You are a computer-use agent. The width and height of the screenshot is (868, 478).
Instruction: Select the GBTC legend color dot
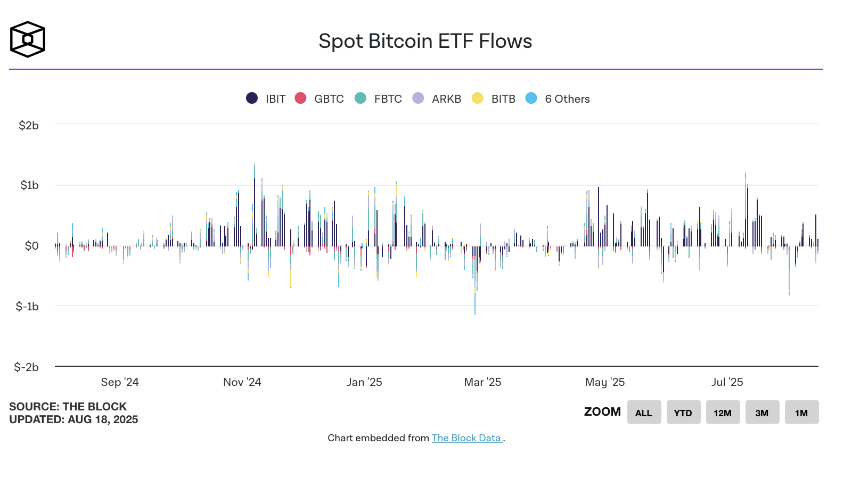(300, 98)
